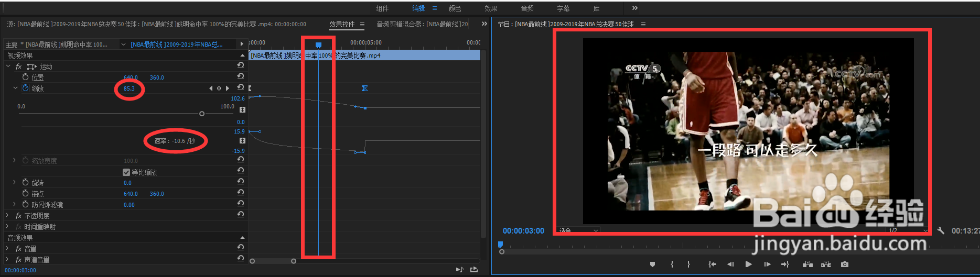Viewport: 980px width, 277px height.
Task: Expand the 防闪烁滤镜 property
Action: (15, 204)
